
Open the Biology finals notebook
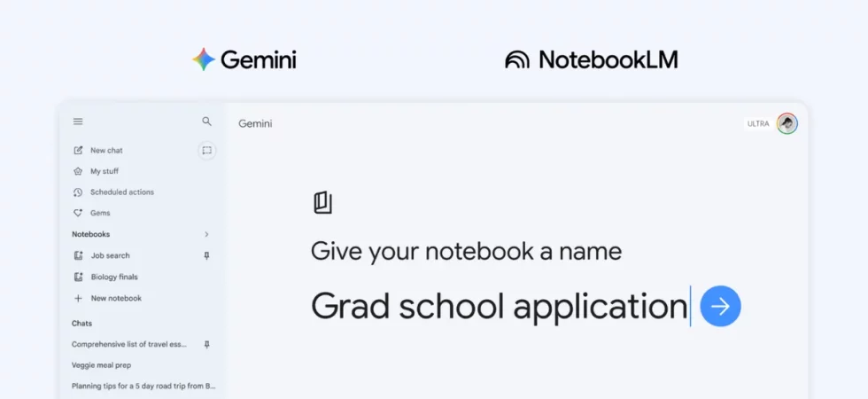114,277
